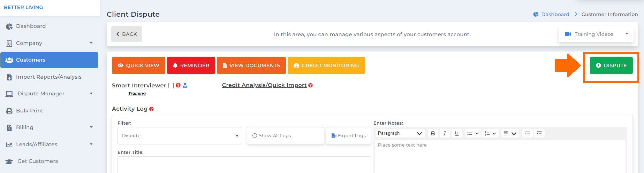The image size is (644, 173).
Task: Click the Bulk Print printer icon
Action: click(9, 111)
